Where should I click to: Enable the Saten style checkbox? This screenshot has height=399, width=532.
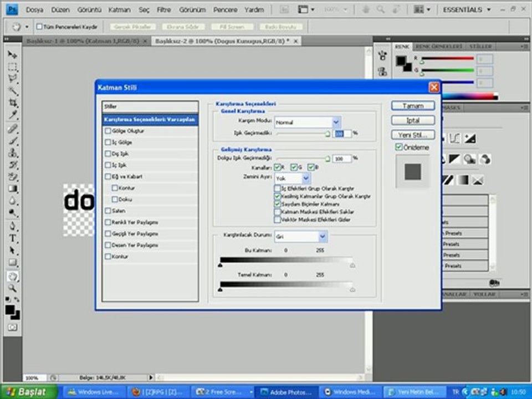tap(108, 211)
